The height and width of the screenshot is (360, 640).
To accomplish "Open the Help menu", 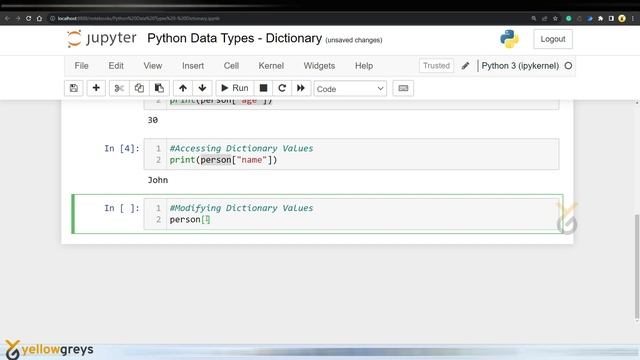I will [364, 66].
